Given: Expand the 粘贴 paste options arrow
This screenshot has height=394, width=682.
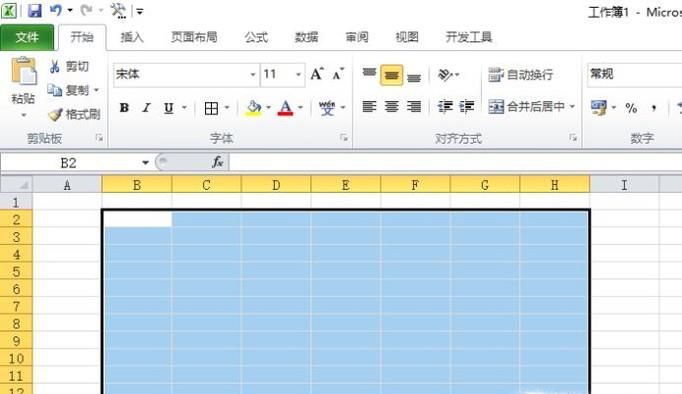Looking at the screenshot, I should 23,115.
